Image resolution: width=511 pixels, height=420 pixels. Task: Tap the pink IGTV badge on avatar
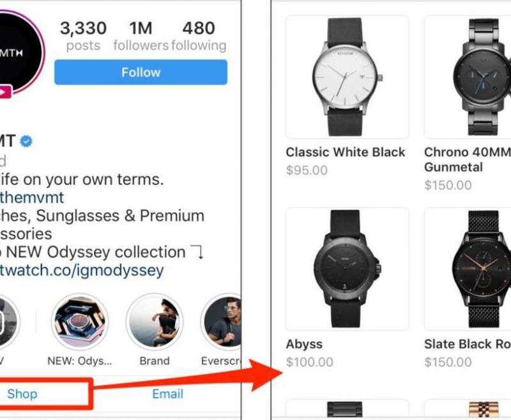pyautogui.click(x=5, y=92)
